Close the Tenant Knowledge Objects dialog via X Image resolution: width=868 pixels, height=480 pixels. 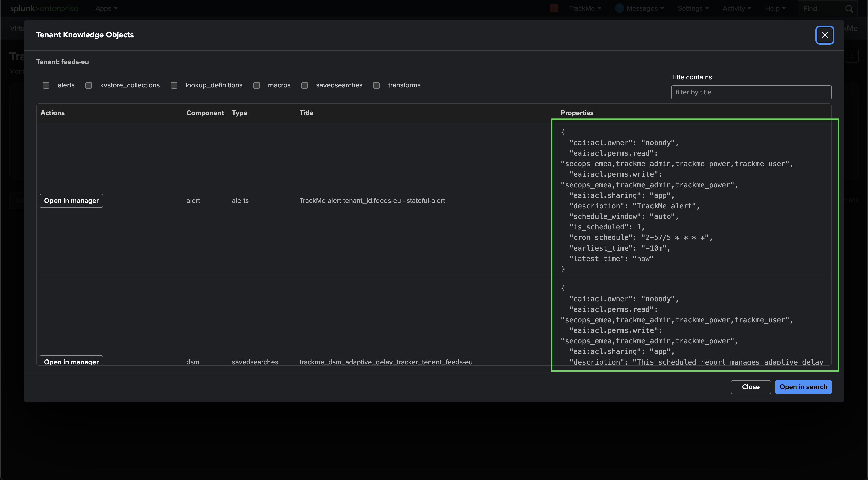click(824, 35)
